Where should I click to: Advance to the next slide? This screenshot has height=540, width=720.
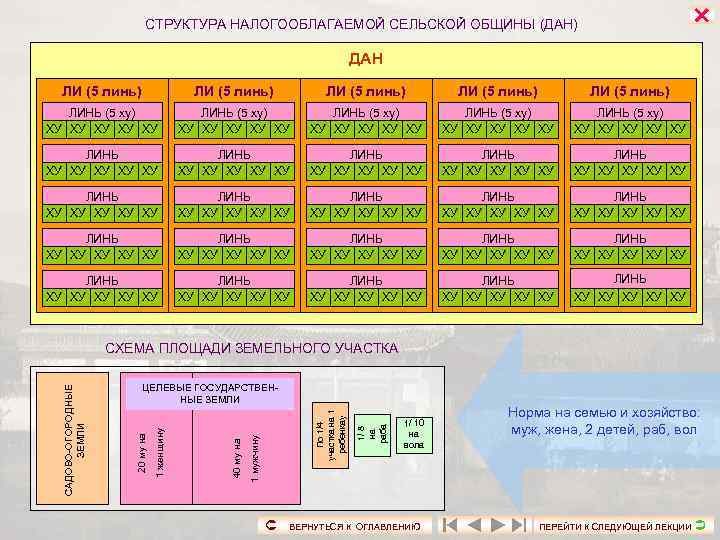498,524
